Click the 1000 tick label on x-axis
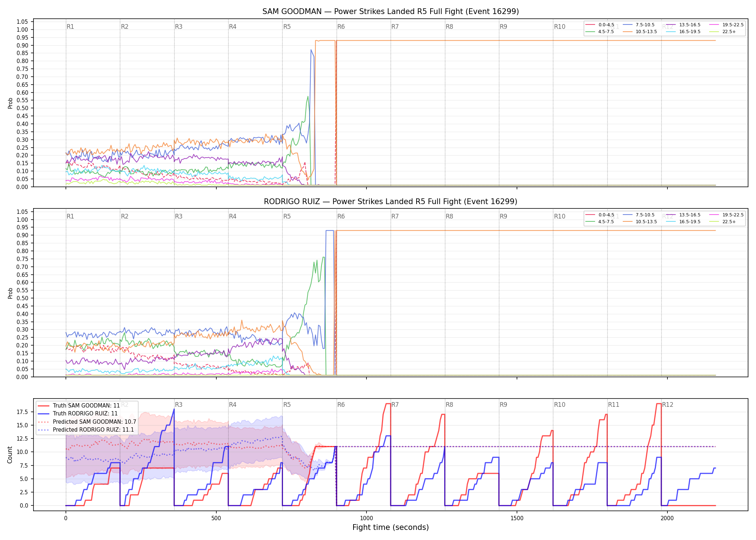The height and width of the screenshot is (540, 756). click(366, 518)
